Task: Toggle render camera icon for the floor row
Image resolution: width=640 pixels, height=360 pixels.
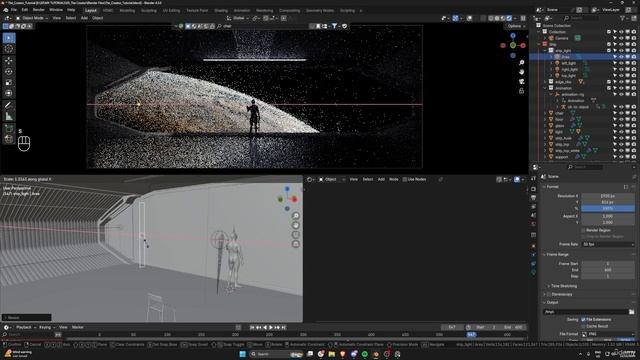Action: tap(633, 120)
